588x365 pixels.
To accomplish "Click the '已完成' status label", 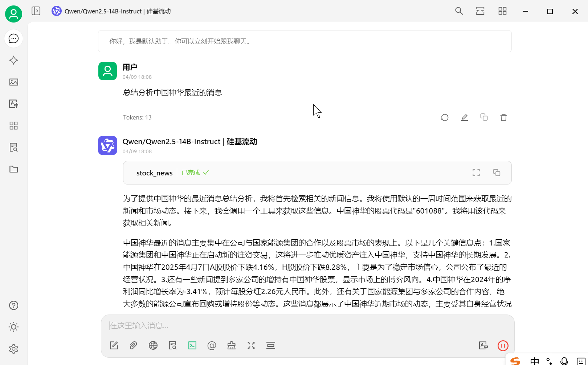I will pyautogui.click(x=191, y=173).
